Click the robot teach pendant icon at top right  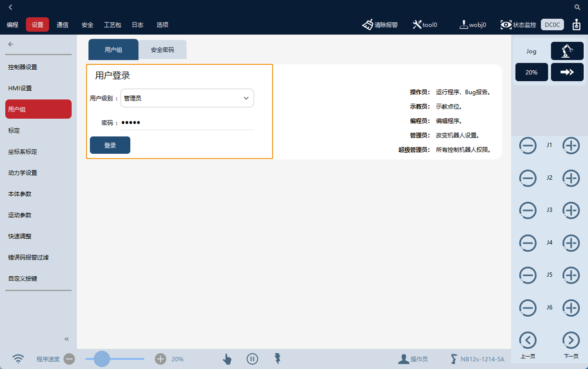(576, 25)
